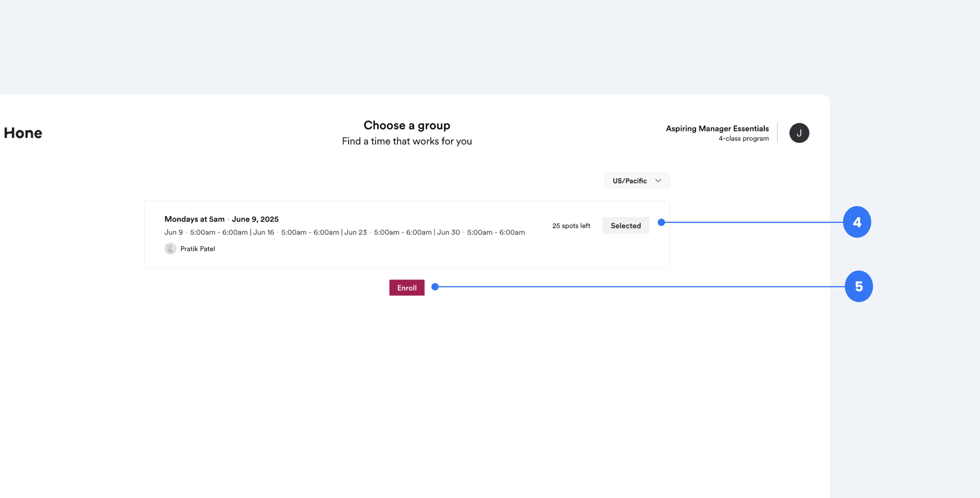Click Find a time that works text
Screen dimensions: 980x498
pyautogui.click(x=407, y=141)
